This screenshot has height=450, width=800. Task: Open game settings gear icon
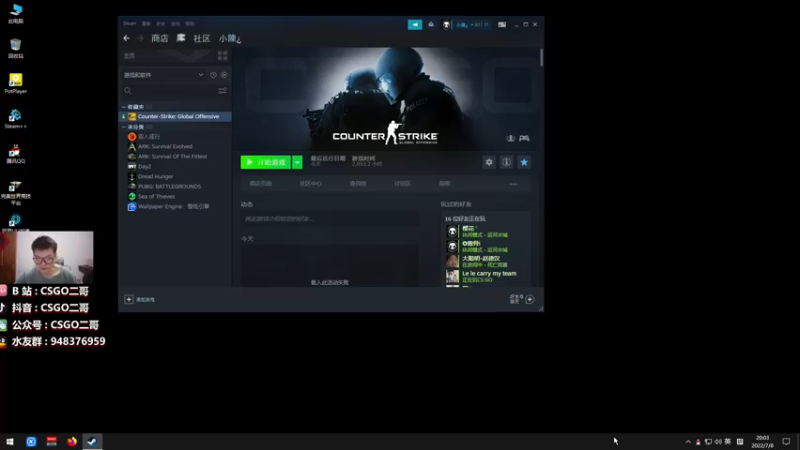[x=489, y=162]
